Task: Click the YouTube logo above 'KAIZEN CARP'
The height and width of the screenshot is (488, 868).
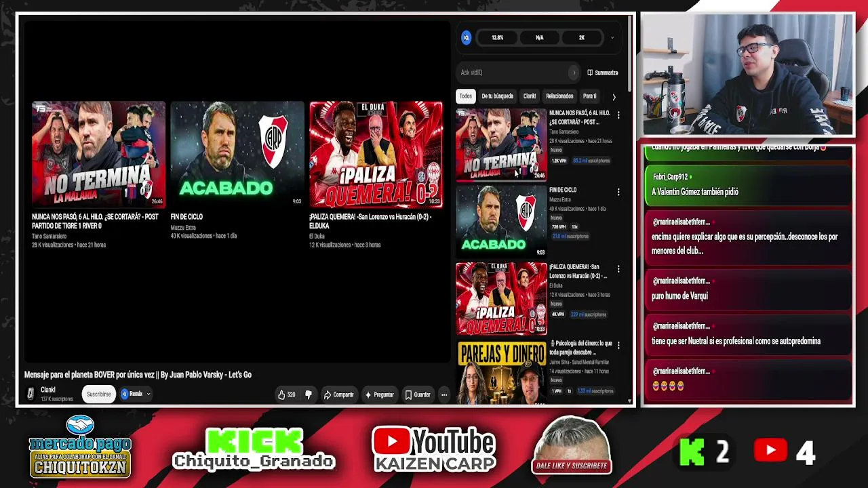Action: point(434,441)
